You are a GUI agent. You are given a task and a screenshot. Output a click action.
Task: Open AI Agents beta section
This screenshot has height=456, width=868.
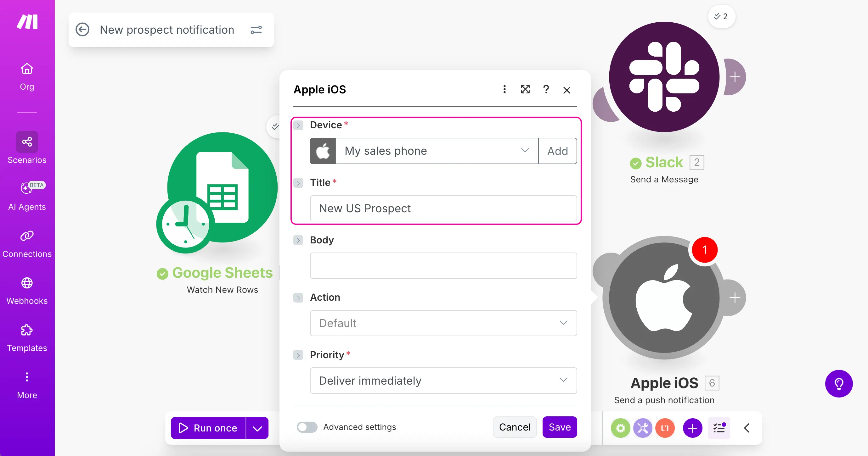tap(27, 196)
